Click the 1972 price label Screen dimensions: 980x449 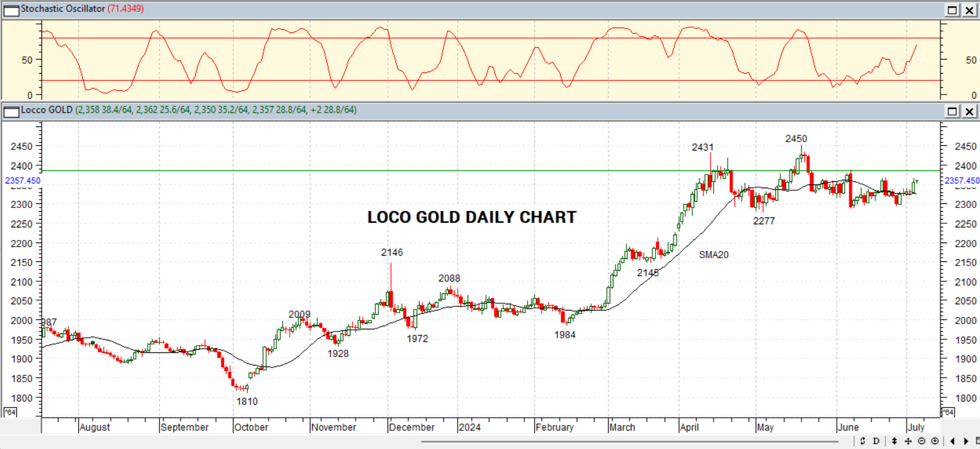pos(417,339)
